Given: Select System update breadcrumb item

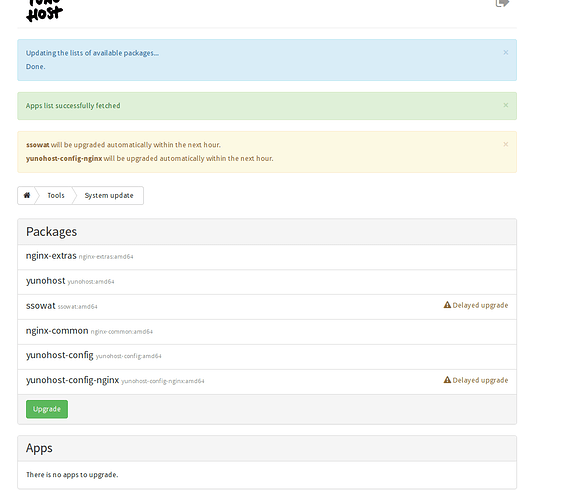Looking at the screenshot, I should tap(109, 195).
